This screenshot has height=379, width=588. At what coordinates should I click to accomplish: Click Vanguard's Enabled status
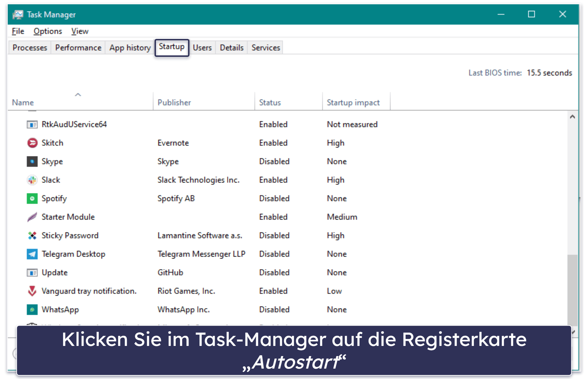pos(273,291)
